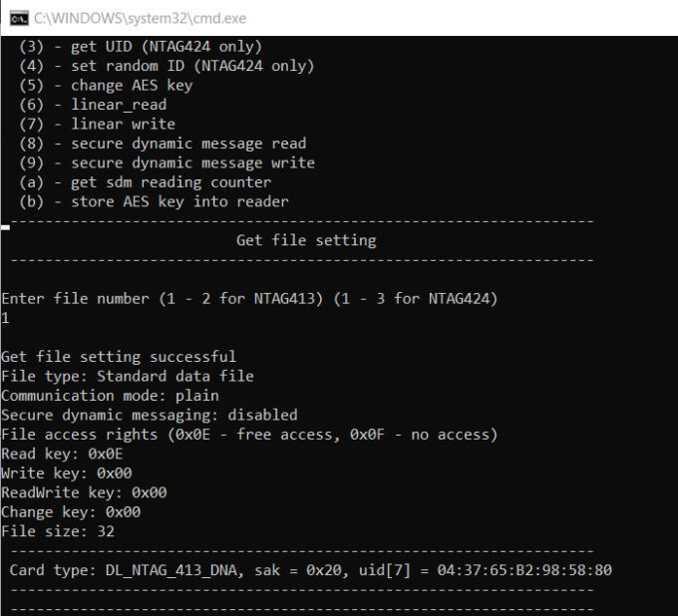Click the 'linear_read' option text
The width and height of the screenshot is (678, 616).
pyautogui.click(x=119, y=105)
